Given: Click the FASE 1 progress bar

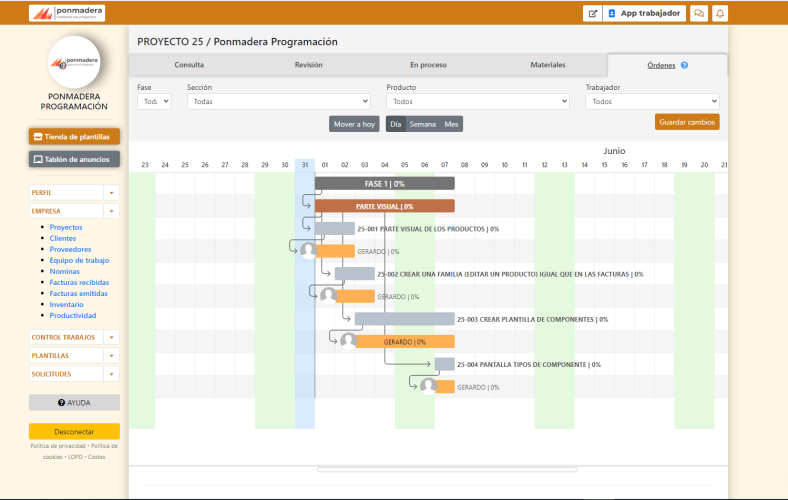Looking at the screenshot, I should coord(384,184).
